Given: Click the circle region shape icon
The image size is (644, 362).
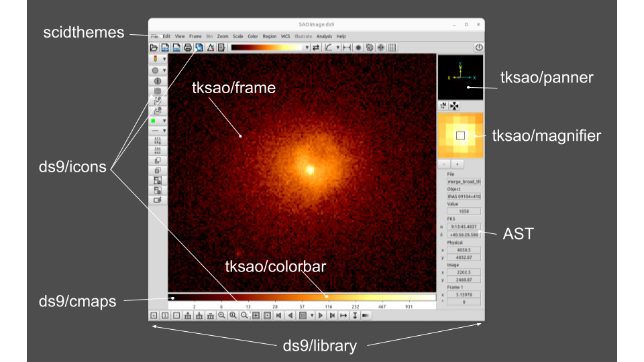Looking at the screenshot, I should [155, 70].
